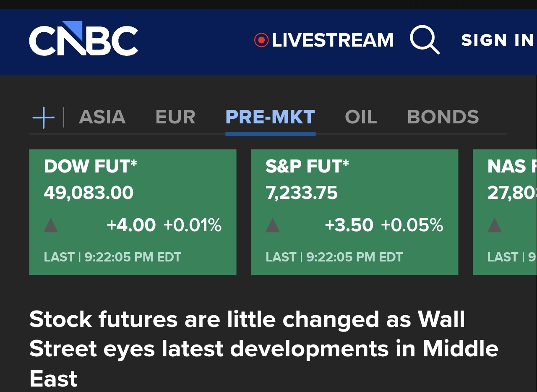This screenshot has height=392, width=537.
Task: Click the S&P futures price 7,233.75
Action: click(302, 193)
